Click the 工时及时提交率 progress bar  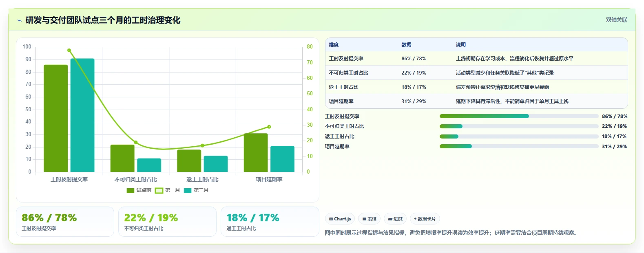point(519,116)
